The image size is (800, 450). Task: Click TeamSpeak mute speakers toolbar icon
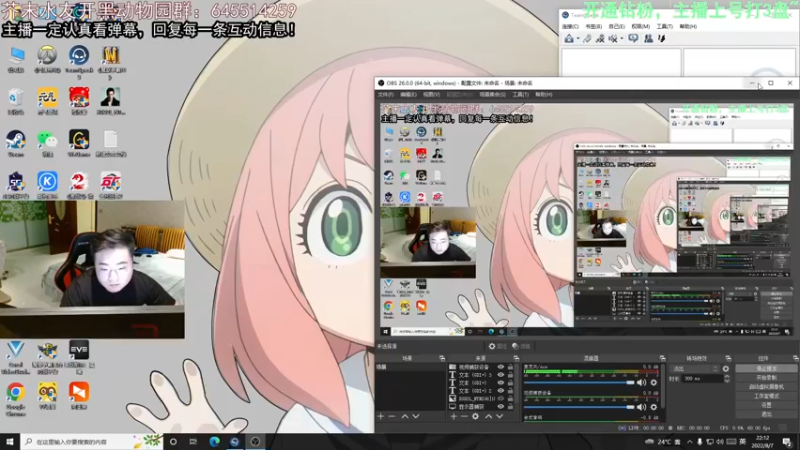[x=613, y=38]
